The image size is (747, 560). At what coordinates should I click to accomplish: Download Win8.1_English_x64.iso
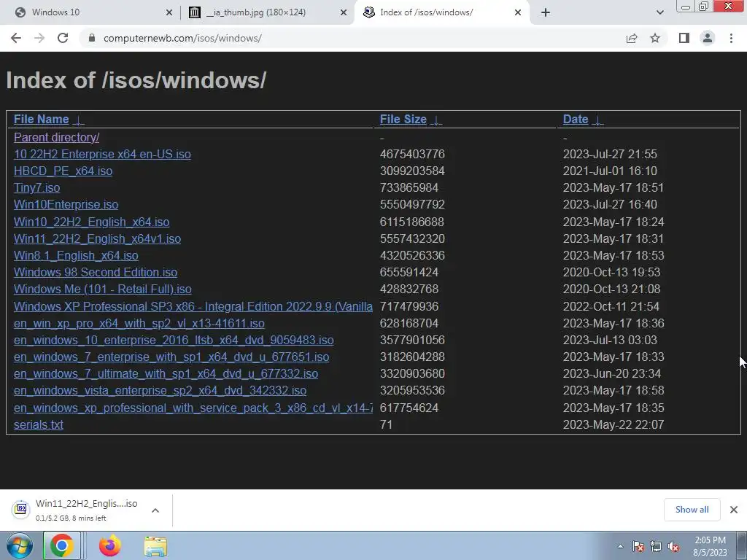tap(76, 255)
